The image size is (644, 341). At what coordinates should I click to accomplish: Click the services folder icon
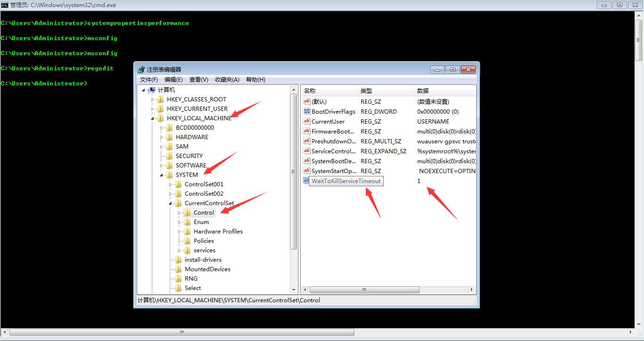[x=188, y=250]
